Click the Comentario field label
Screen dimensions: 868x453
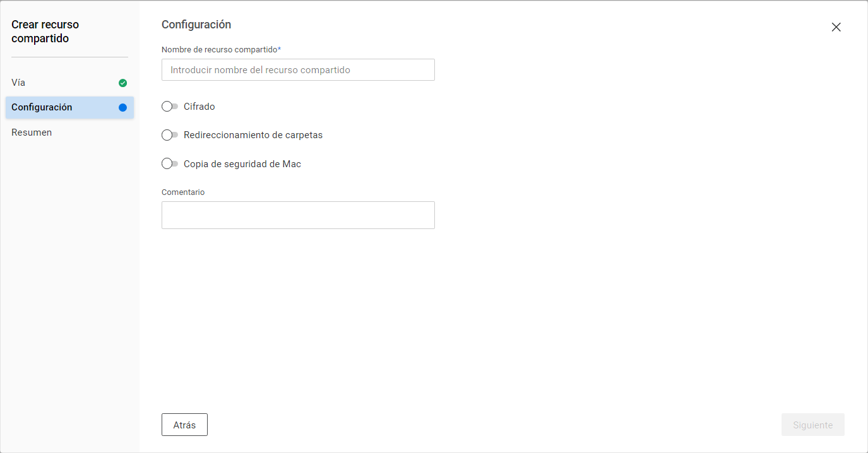[x=183, y=192]
